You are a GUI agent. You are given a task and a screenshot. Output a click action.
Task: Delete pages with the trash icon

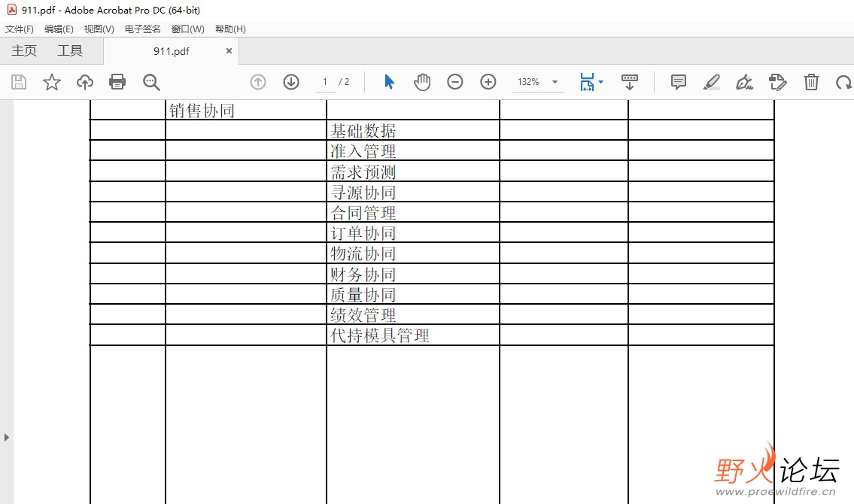pyautogui.click(x=811, y=82)
